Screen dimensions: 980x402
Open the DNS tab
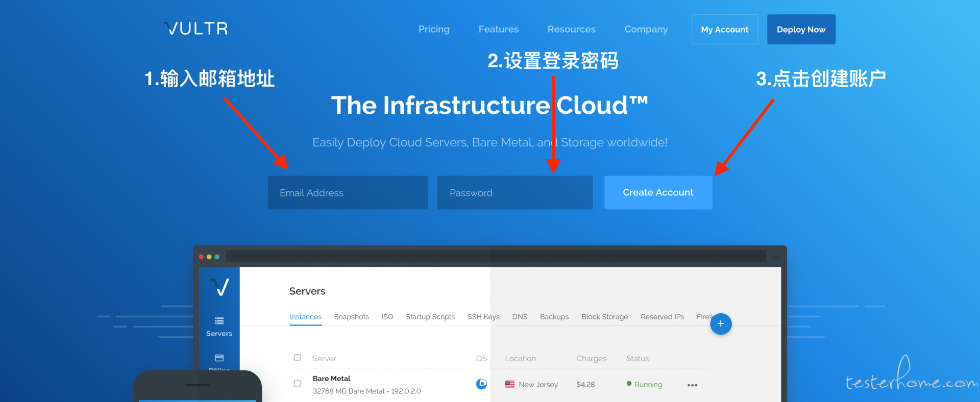click(520, 317)
